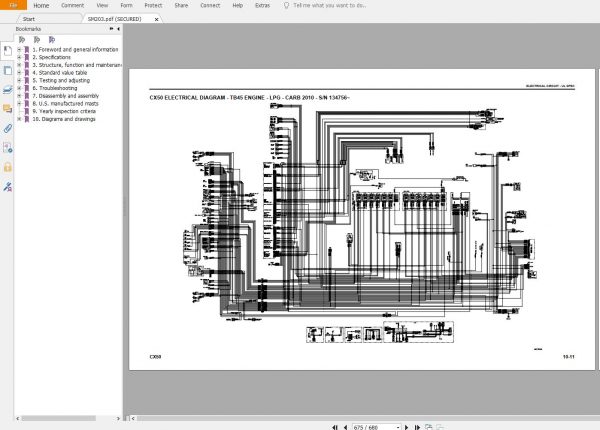Go to the previous page
600x430 pixels.
click(x=345, y=427)
